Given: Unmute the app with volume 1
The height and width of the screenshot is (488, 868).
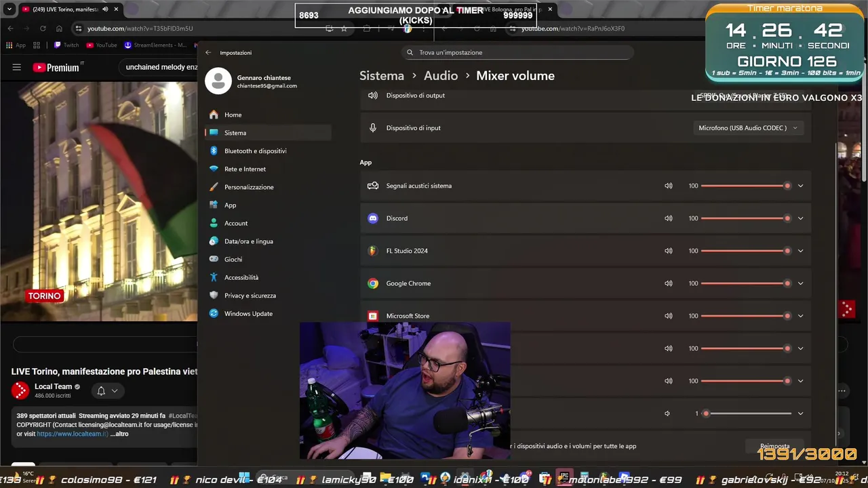Looking at the screenshot, I should click(x=668, y=413).
